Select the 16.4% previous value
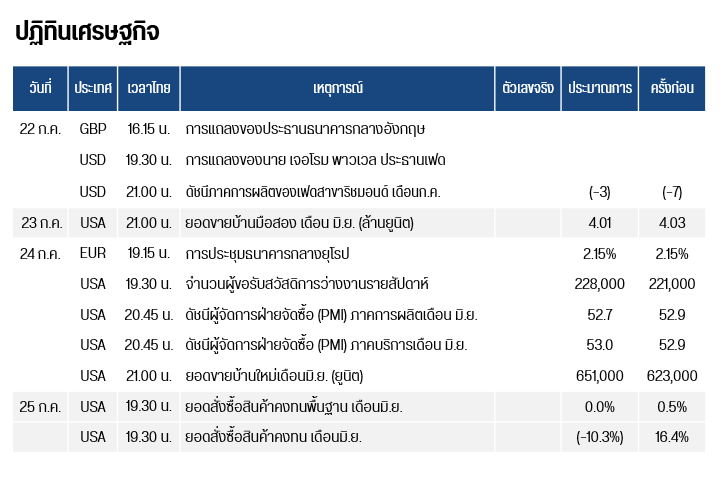Screen dimensions: 725x483 [x=672, y=437]
